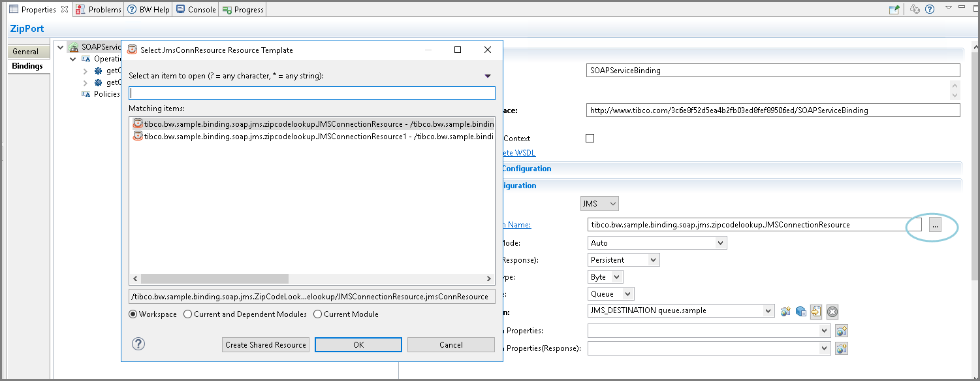Open the BW Help tab
This screenshot has width=980, height=381.
[x=149, y=10]
